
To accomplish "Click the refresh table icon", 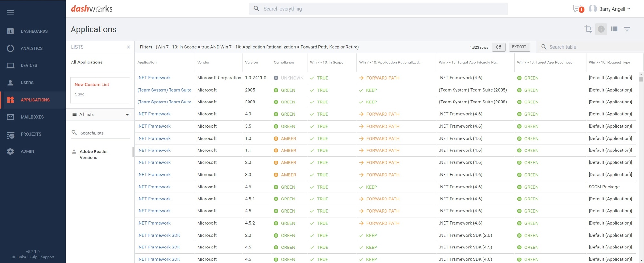I will click(x=498, y=47).
